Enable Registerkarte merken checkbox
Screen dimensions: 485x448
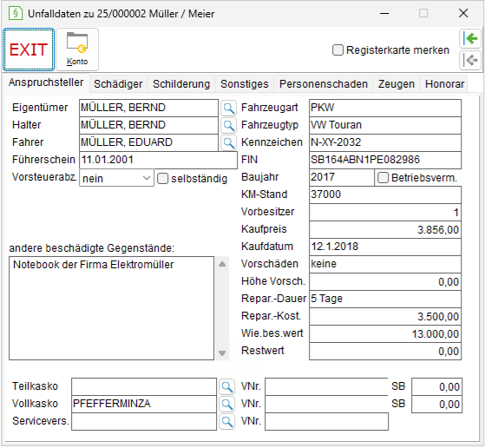pyautogui.click(x=338, y=50)
